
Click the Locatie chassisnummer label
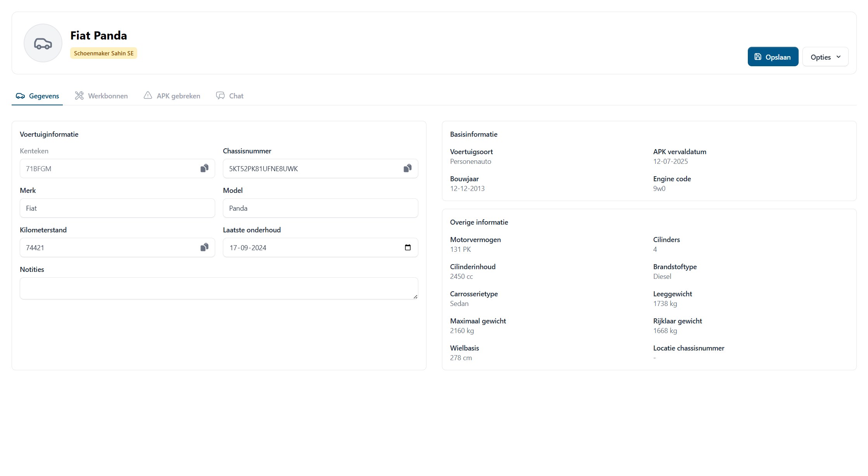click(689, 348)
